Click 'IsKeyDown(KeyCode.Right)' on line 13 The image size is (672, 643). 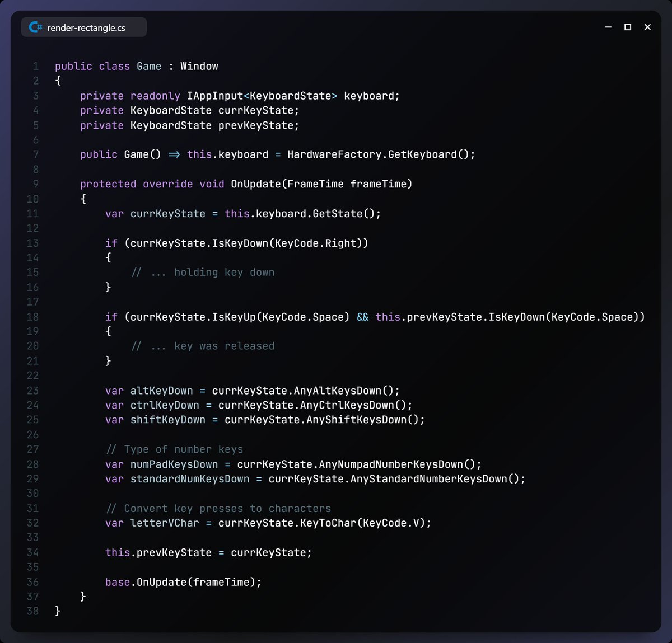287,243
